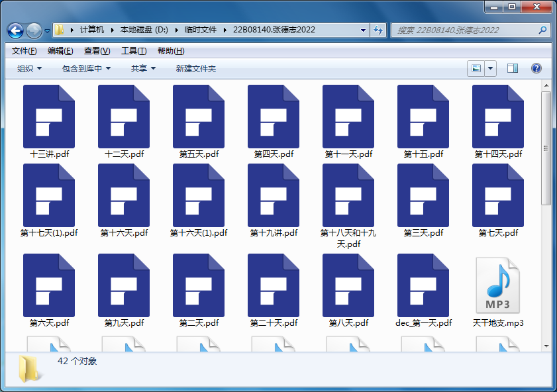Select the 第十七天(1).pdf file icon
The image size is (557, 392).
pyautogui.click(x=49, y=195)
